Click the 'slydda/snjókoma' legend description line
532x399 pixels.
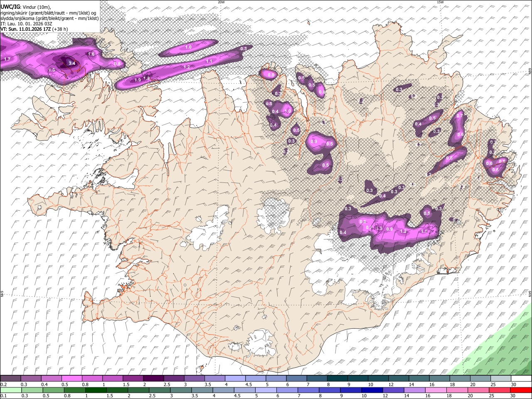point(49,18)
